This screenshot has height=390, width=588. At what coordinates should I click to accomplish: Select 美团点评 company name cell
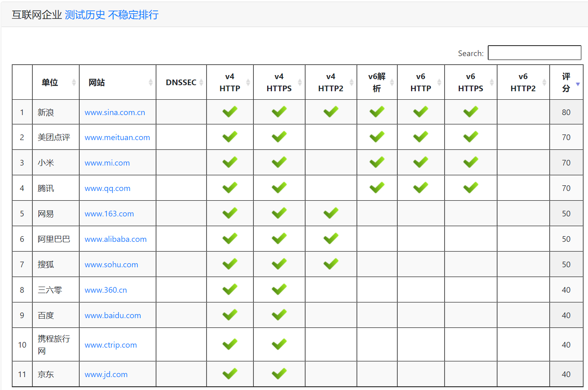point(56,137)
